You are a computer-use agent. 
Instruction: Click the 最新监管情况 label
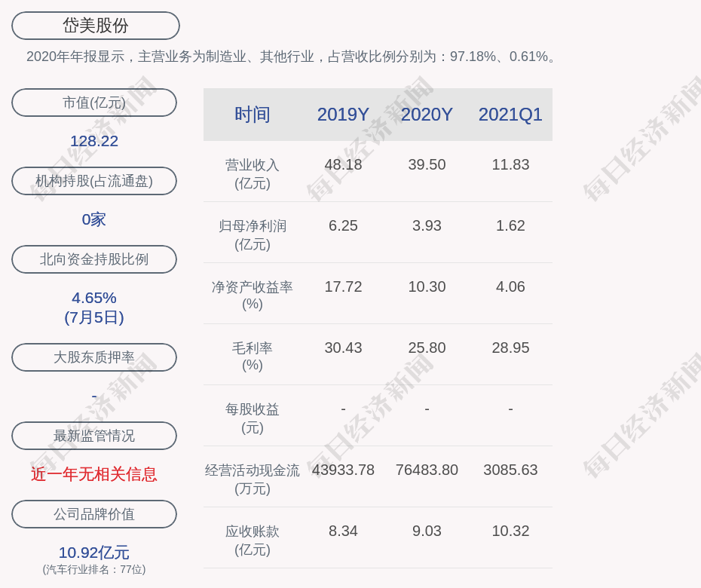(94, 436)
